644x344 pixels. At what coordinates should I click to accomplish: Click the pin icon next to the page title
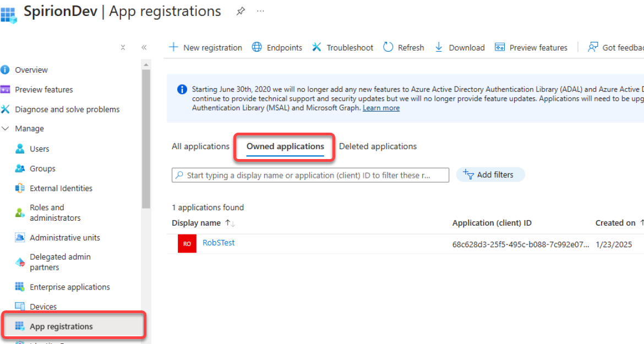click(x=241, y=11)
